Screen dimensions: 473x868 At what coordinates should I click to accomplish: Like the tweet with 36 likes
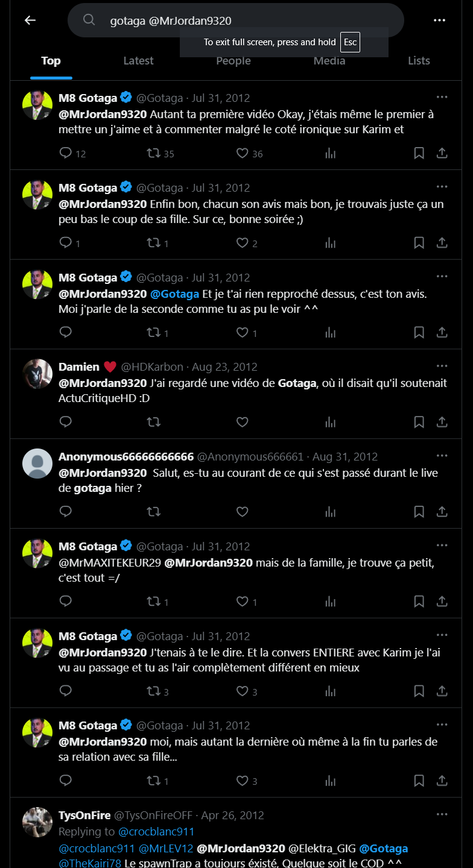coord(242,153)
